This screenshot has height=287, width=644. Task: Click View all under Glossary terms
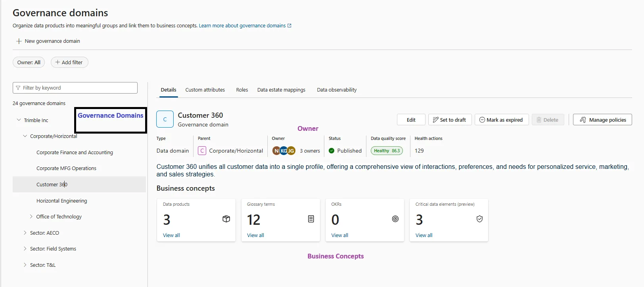coord(255,235)
